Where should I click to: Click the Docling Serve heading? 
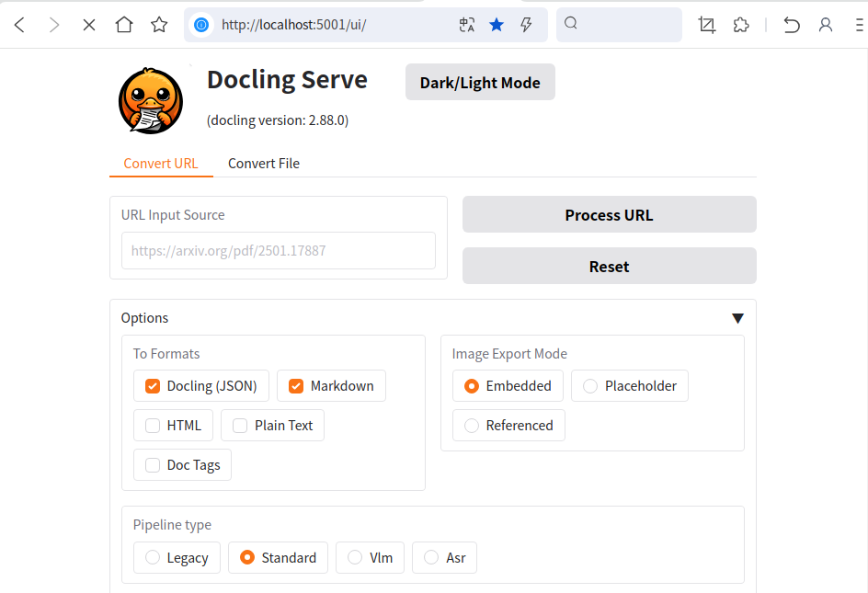(x=287, y=80)
